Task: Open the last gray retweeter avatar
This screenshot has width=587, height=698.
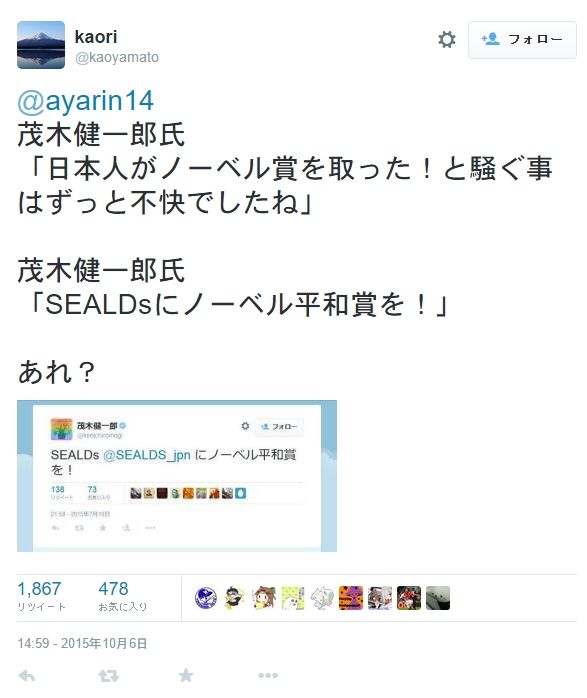Action: [438, 598]
